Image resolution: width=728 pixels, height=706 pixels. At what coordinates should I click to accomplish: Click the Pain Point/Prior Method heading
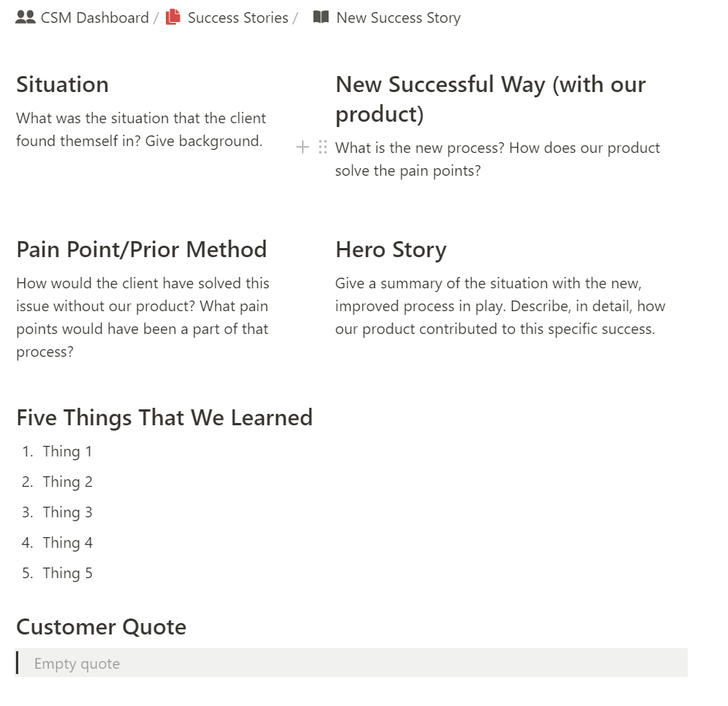141,250
